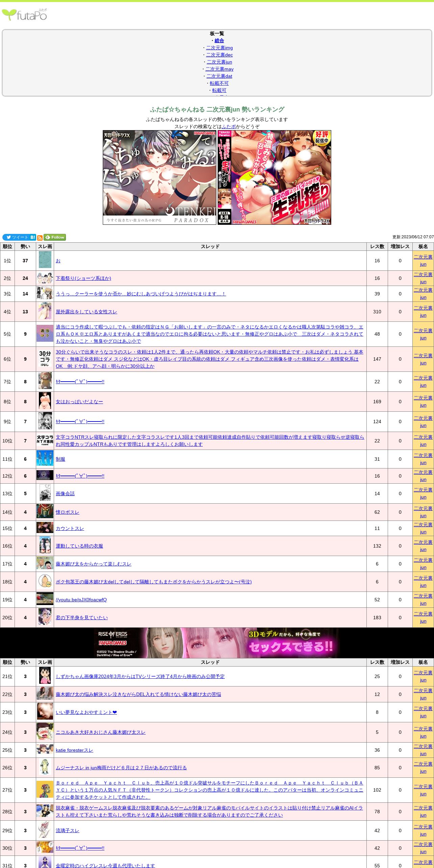
Task: Click the 勢い column header in first table
Action: [x=25, y=246]
